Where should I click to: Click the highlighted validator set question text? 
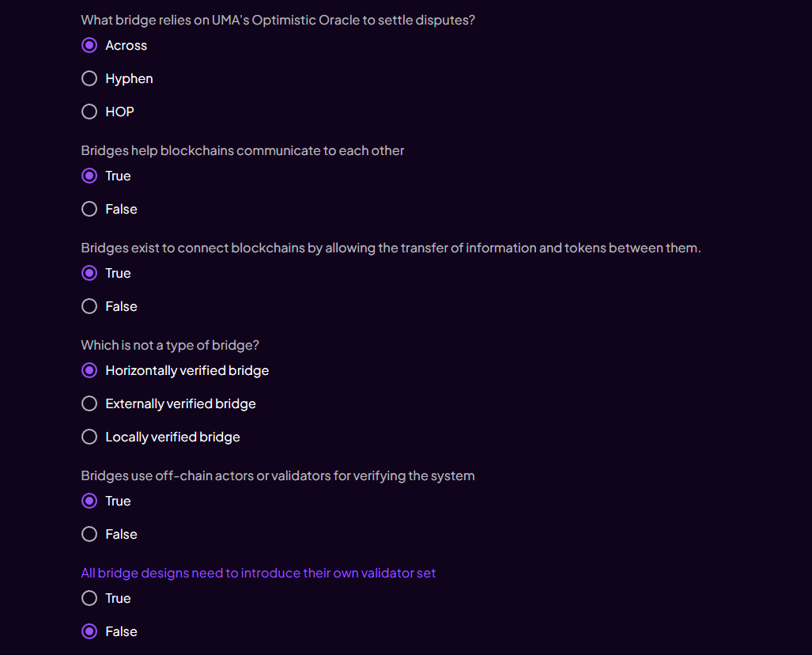coord(259,573)
